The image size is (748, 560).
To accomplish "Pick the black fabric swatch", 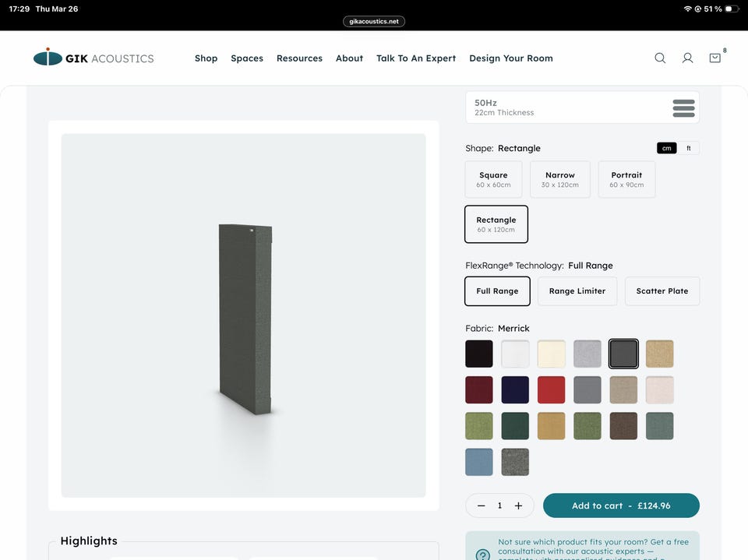I will tap(479, 354).
